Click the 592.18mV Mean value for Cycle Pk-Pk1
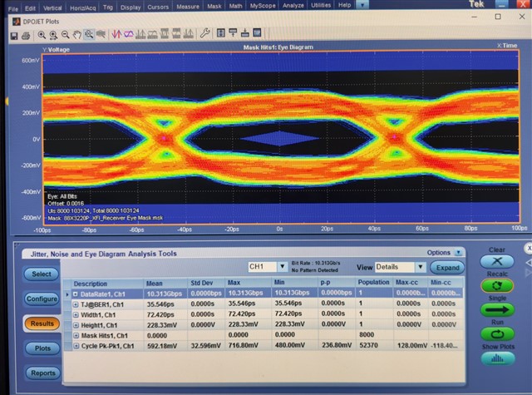532x395 pixels. pyautogui.click(x=162, y=346)
